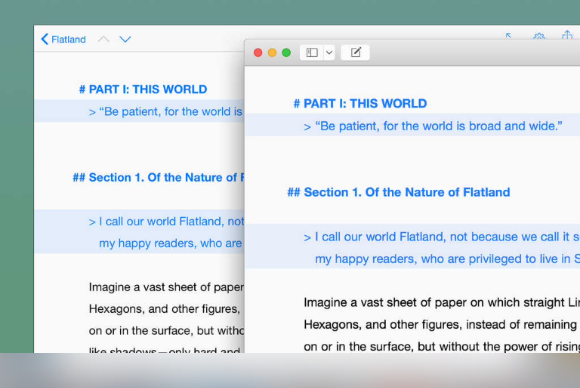Click the 'on or in the surface' line in the rear window
The height and width of the screenshot is (388, 580).
coord(166,331)
